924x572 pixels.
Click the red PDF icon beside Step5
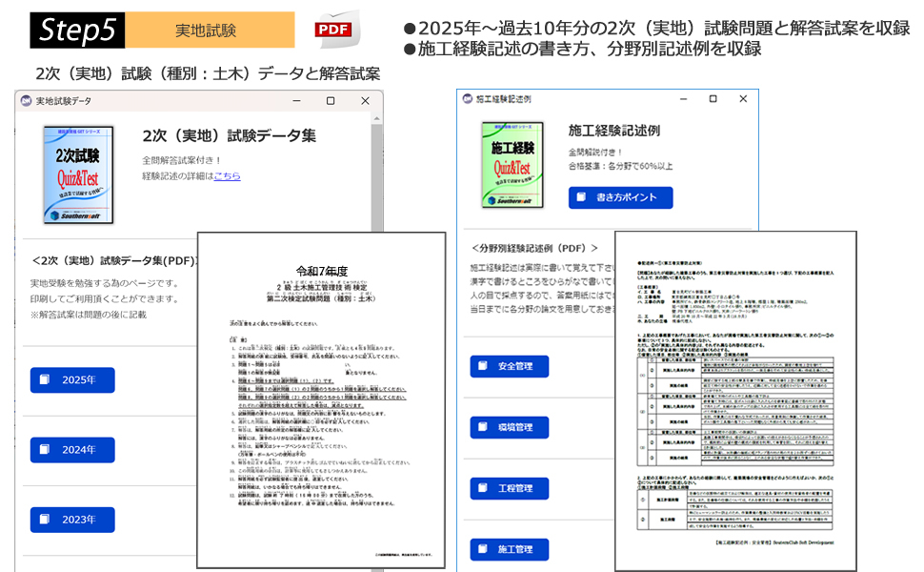click(x=336, y=29)
